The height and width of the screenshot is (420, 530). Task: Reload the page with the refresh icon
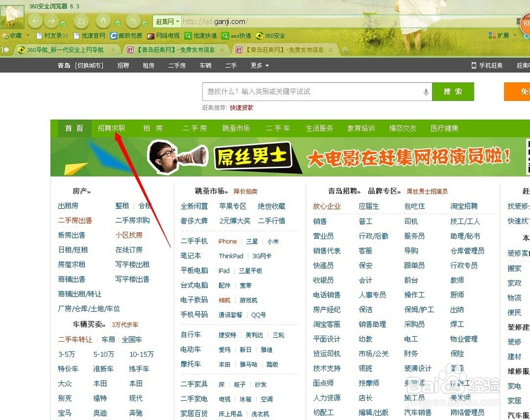[x=81, y=21]
